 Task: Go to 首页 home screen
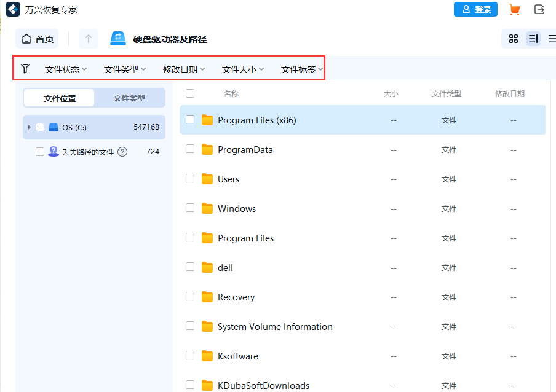coord(36,38)
